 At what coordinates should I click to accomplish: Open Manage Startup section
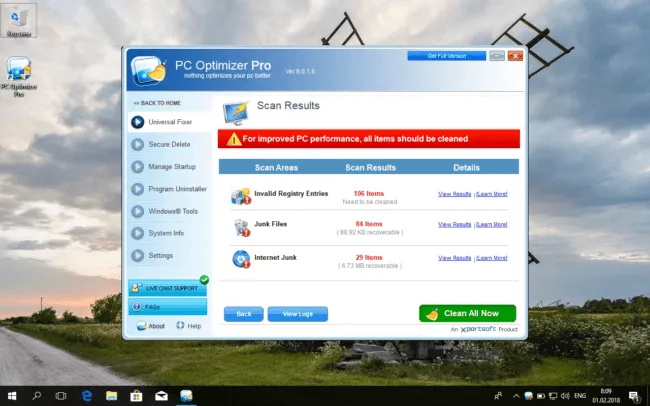point(170,167)
